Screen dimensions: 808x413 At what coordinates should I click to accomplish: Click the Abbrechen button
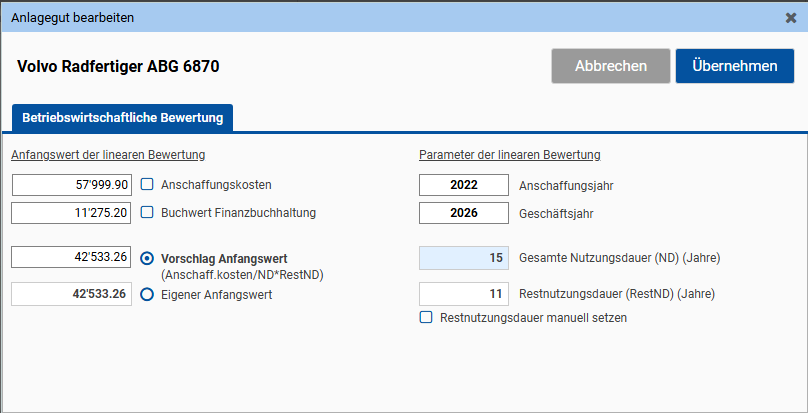(611, 66)
